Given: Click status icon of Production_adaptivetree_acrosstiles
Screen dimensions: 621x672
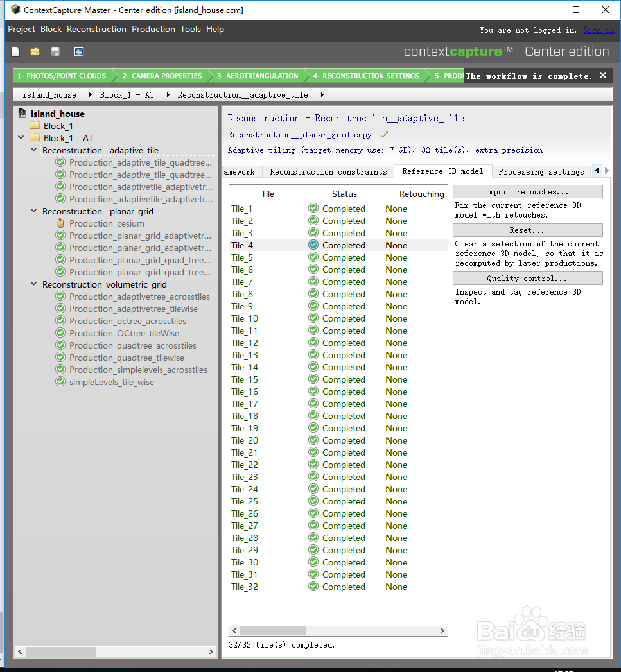Looking at the screenshot, I should coord(60,296).
